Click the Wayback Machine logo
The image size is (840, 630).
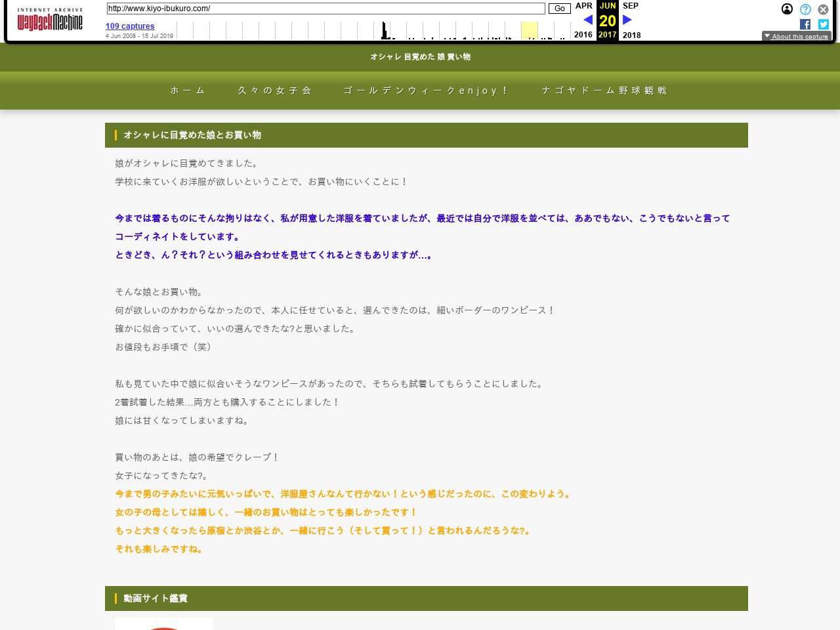pos(50,20)
